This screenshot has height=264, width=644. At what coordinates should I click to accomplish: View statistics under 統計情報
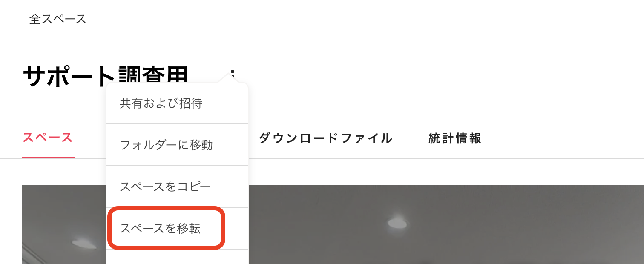coord(455,138)
